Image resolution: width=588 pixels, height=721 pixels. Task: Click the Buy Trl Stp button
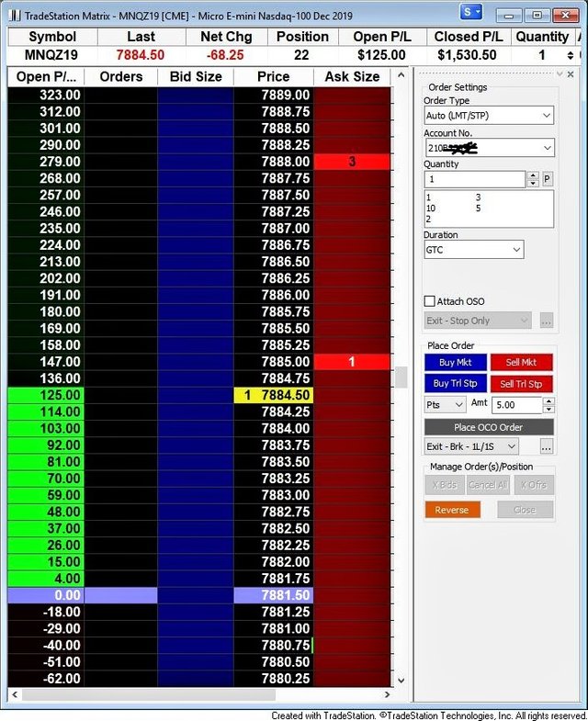(x=455, y=384)
